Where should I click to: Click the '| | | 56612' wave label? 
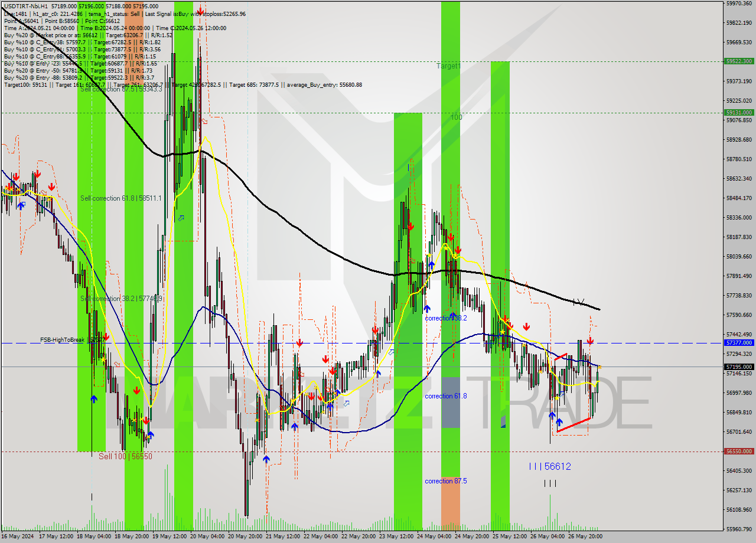point(550,466)
